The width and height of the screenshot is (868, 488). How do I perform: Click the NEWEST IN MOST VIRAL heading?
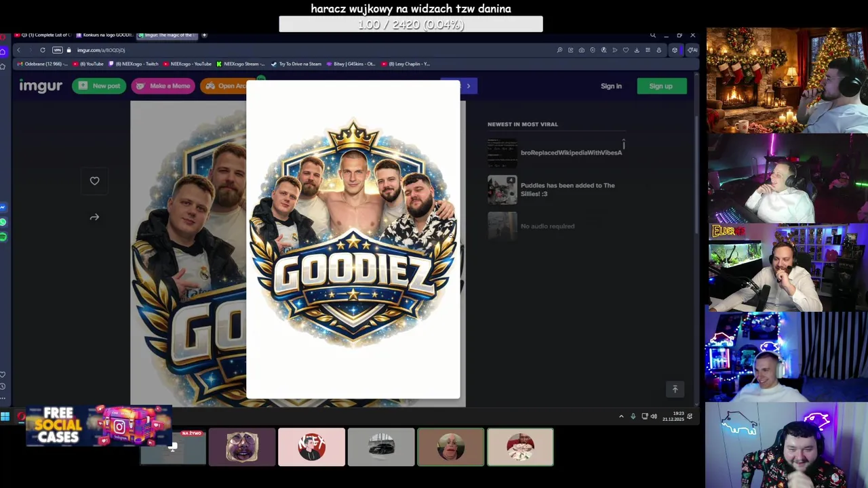[523, 124]
